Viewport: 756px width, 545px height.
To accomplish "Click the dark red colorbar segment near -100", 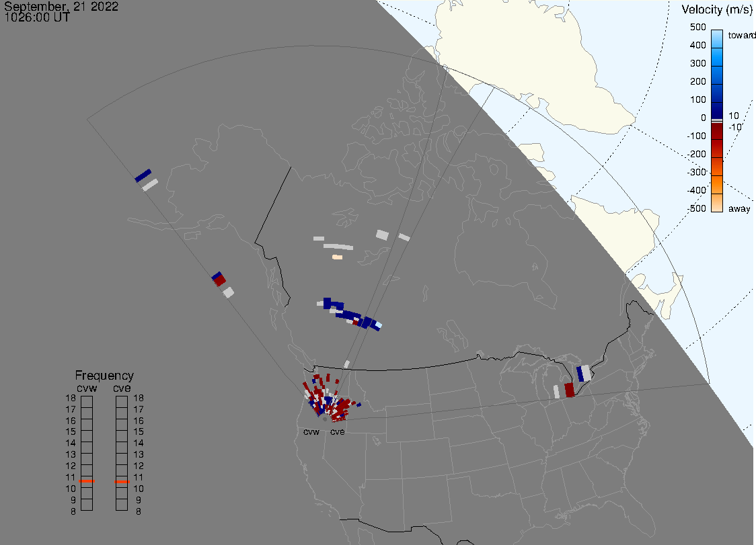I will [717, 131].
